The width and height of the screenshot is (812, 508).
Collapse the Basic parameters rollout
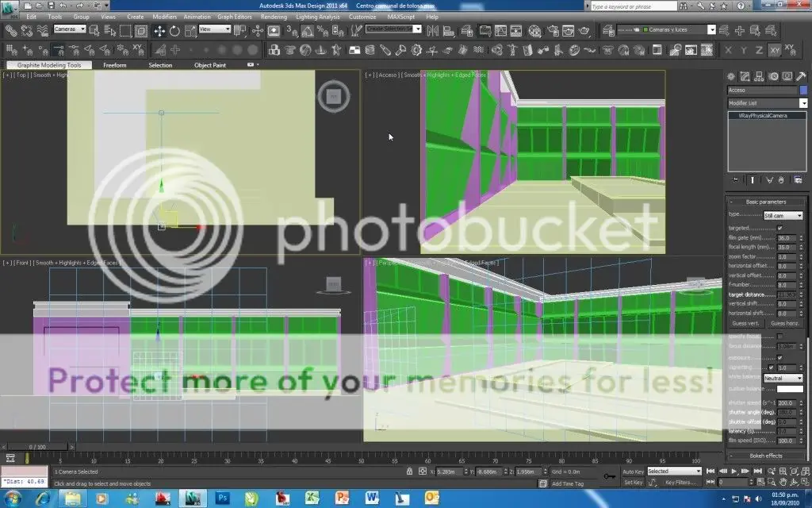(766, 202)
